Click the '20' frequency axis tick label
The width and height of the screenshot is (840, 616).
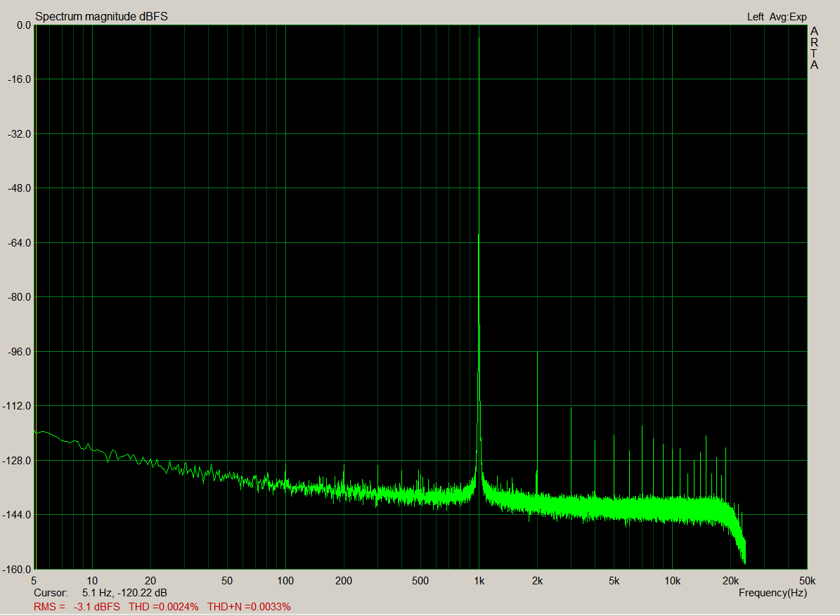click(x=150, y=581)
